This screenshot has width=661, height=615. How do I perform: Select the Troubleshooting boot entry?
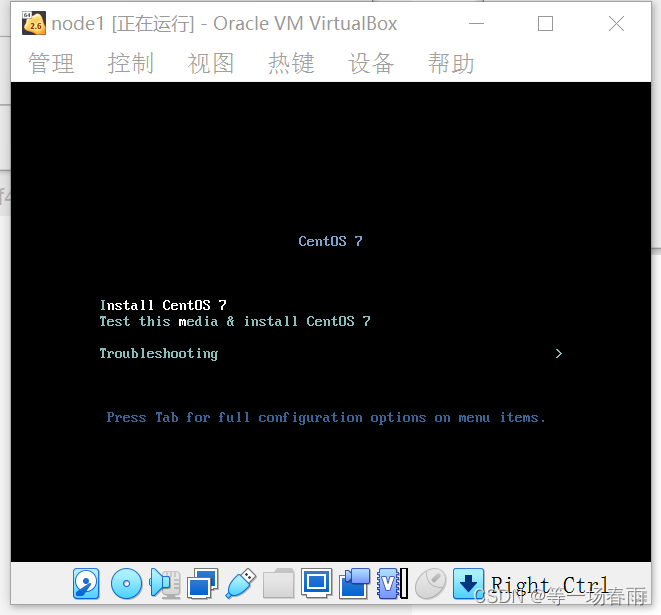[x=159, y=354]
